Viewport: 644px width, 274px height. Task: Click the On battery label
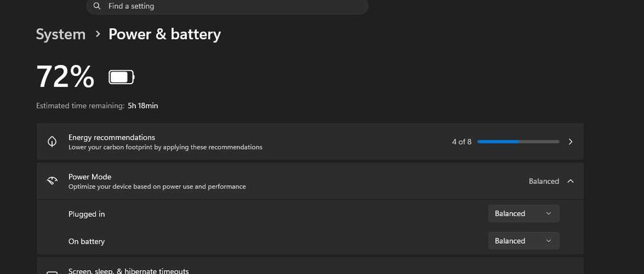[x=86, y=242]
